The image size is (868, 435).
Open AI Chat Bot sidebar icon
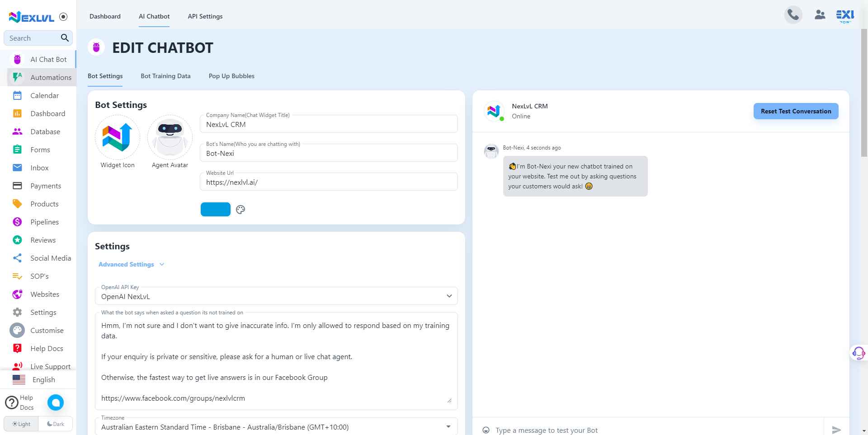click(x=17, y=59)
